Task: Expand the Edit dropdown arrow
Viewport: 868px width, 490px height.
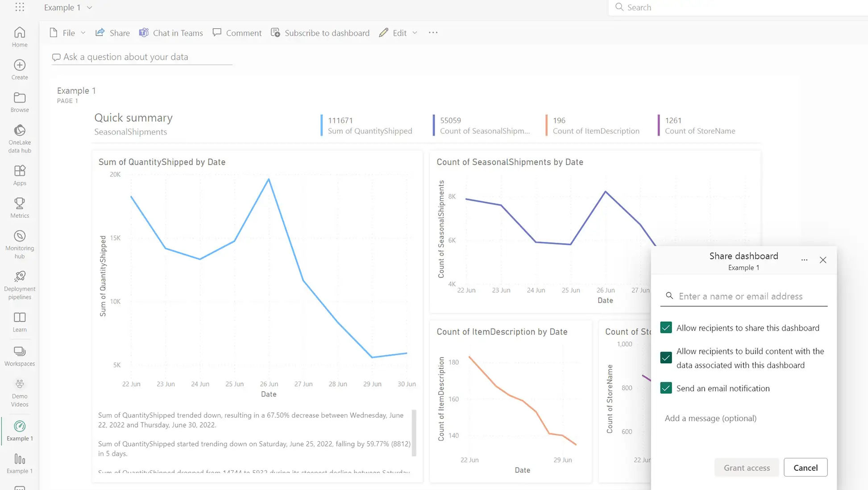Action: coord(415,33)
